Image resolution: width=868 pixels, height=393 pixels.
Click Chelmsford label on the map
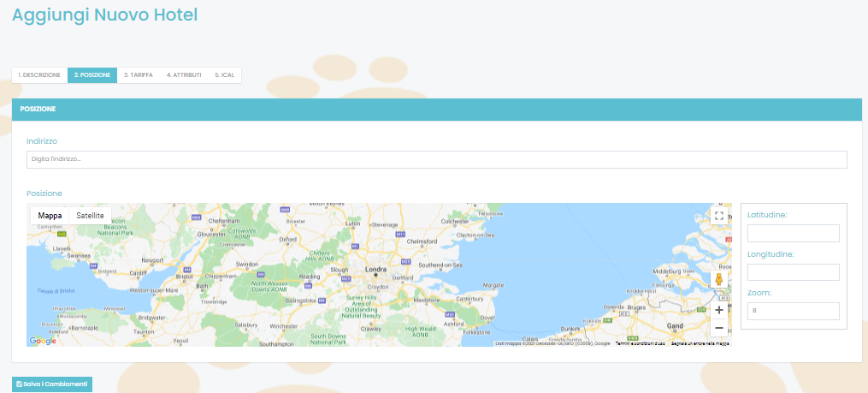pyautogui.click(x=422, y=241)
